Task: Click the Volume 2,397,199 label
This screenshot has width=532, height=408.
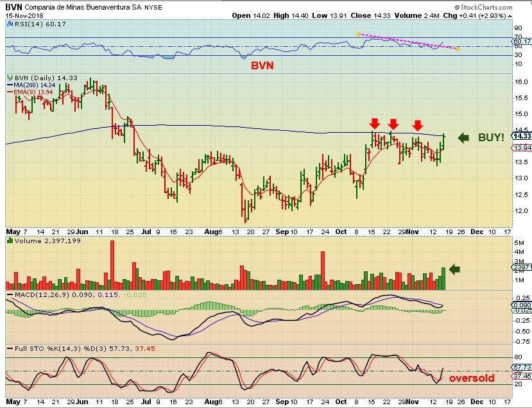Action: 47,241
